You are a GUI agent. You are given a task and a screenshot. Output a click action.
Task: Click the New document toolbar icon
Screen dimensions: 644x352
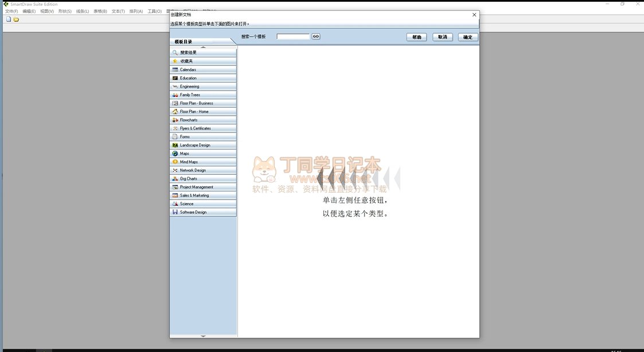point(9,19)
